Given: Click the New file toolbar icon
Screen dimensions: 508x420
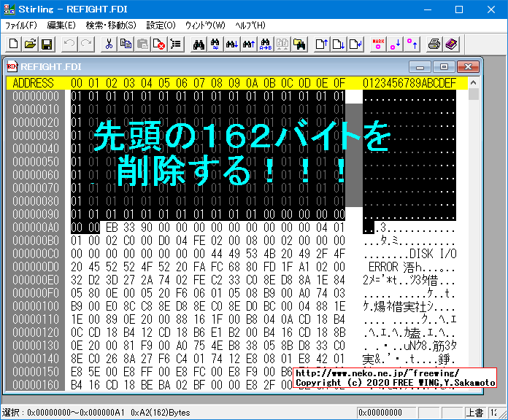Looking at the screenshot, I should click(x=14, y=44).
